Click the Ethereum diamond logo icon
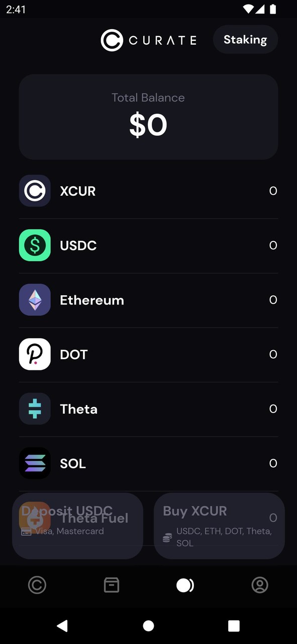The image size is (297, 644). pos(35,299)
